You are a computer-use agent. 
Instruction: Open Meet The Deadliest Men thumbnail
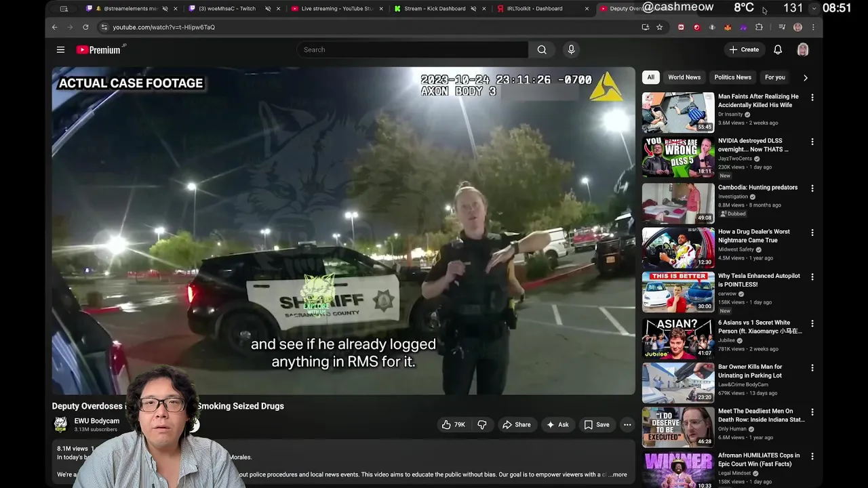tap(678, 426)
